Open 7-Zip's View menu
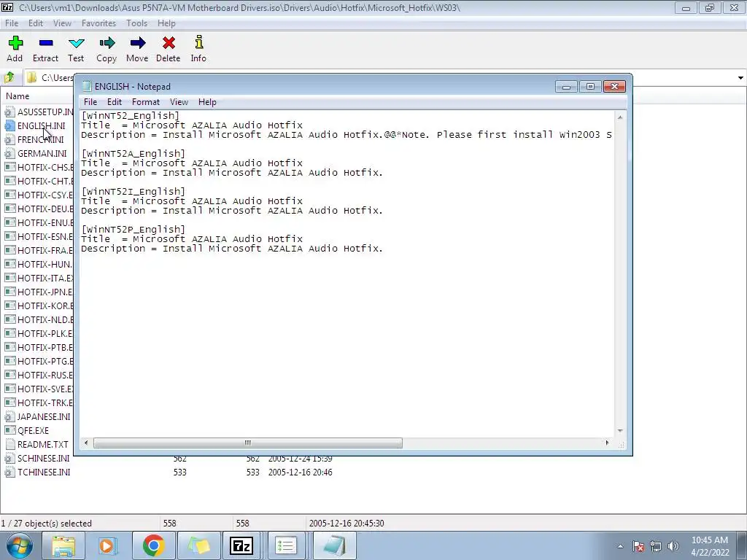This screenshot has width=747, height=560. pyautogui.click(x=62, y=23)
